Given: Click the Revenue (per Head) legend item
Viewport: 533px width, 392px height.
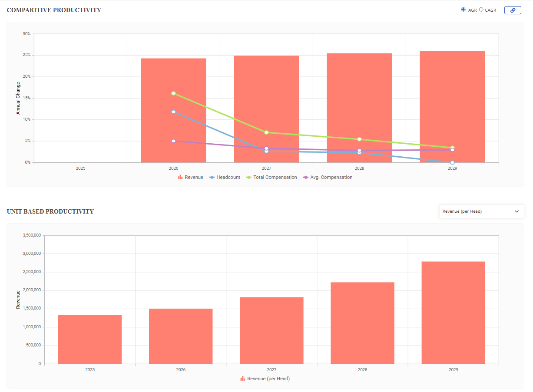Looking at the screenshot, I should (x=265, y=379).
